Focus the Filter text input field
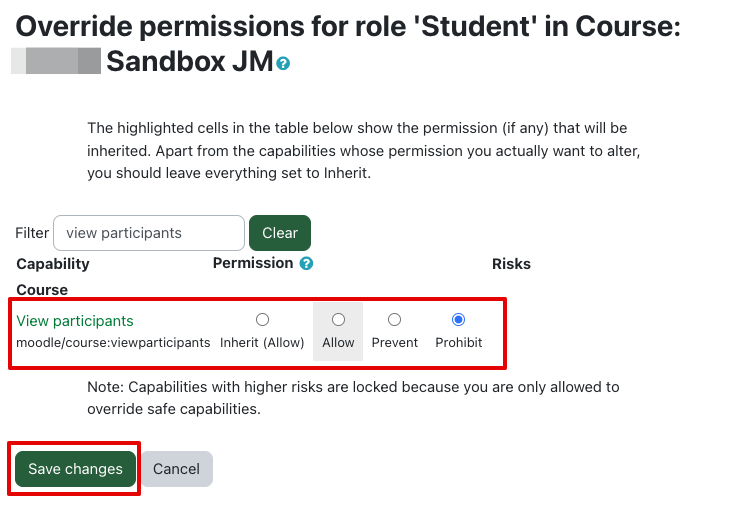743x518 pixels. (x=148, y=233)
